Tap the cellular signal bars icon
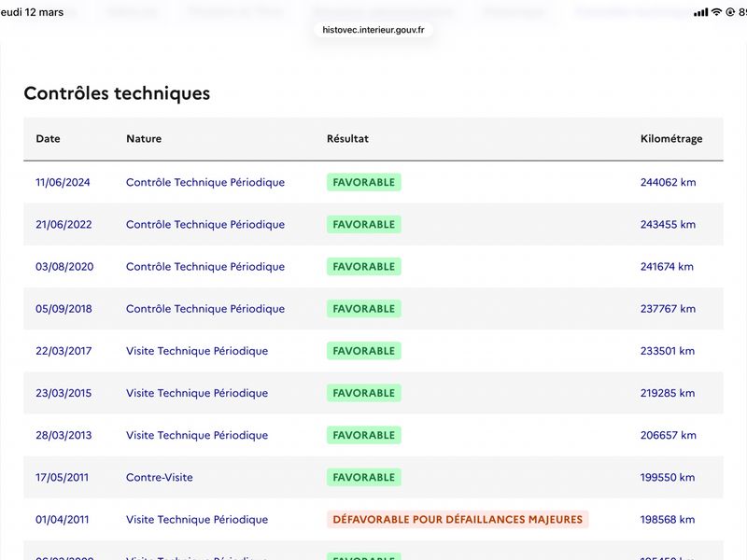The image size is (747, 560). pyautogui.click(x=701, y=12)
